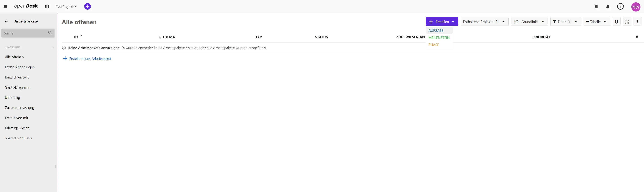The height and width of the screenshot is (192, 644).
Task: Click the purple quick-add plus button
Action: [87, 6]
